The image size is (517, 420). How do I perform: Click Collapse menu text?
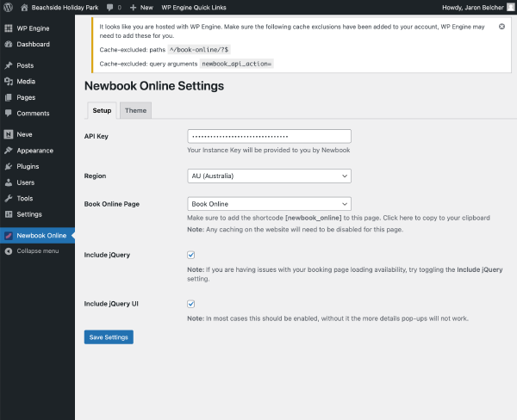click(x=38, y=251)
